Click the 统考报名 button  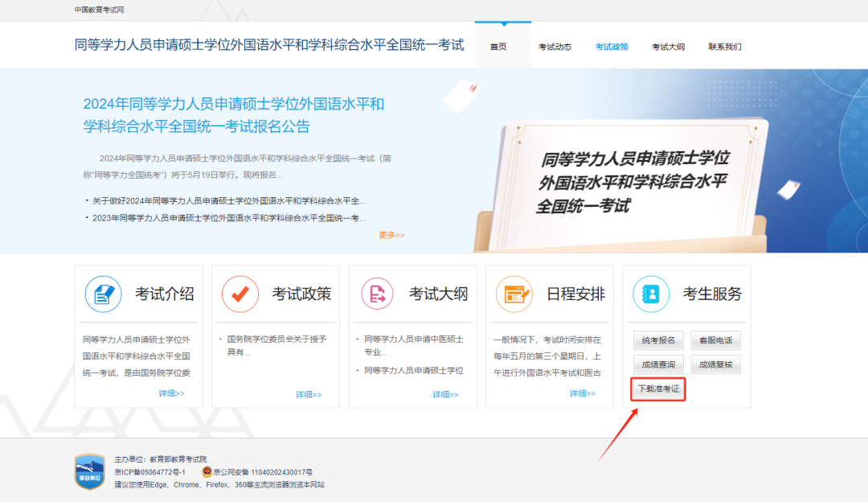(657, 341)
